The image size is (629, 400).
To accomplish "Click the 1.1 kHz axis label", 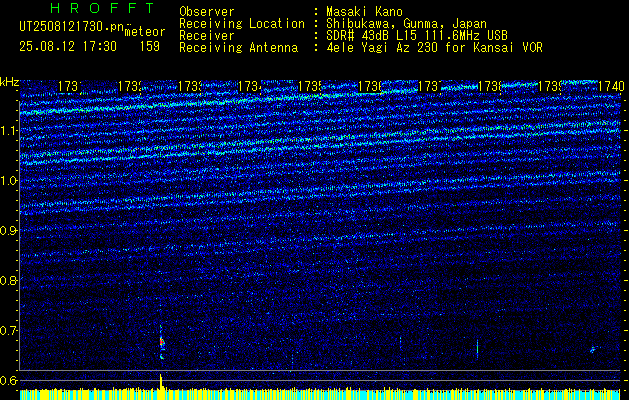I will [8, 131].
